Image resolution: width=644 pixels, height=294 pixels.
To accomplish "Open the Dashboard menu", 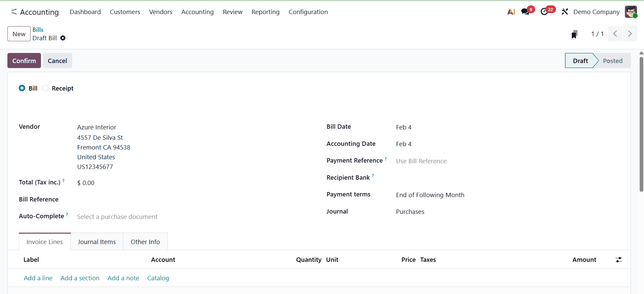I will 85,12.
